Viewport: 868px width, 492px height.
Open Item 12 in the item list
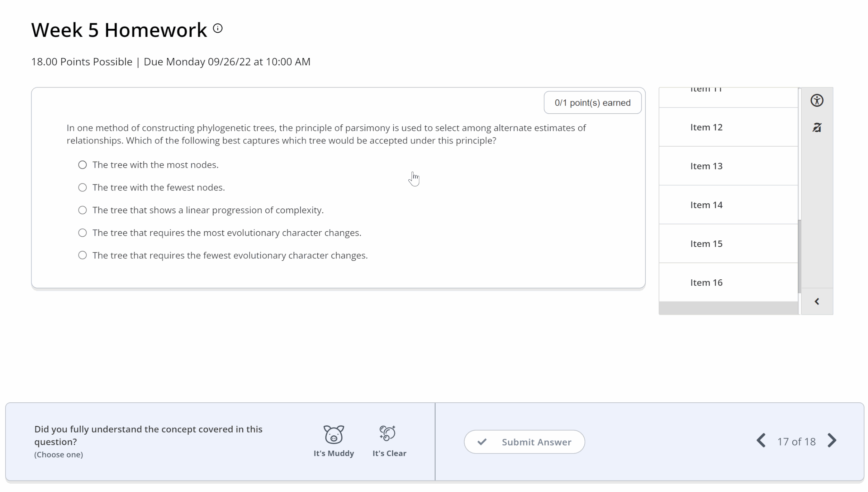pyautogui.click(x=706, y=128)
